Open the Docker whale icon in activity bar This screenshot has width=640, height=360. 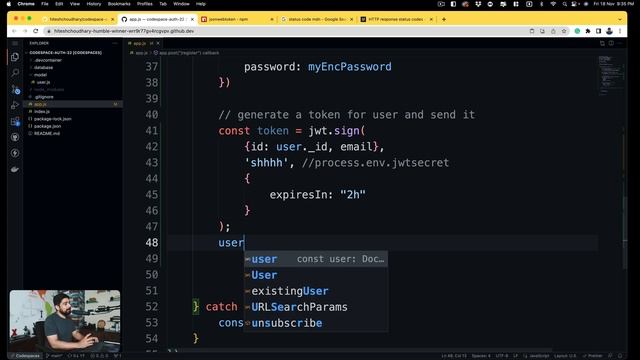pyautogui.click(x=15, y=169)
